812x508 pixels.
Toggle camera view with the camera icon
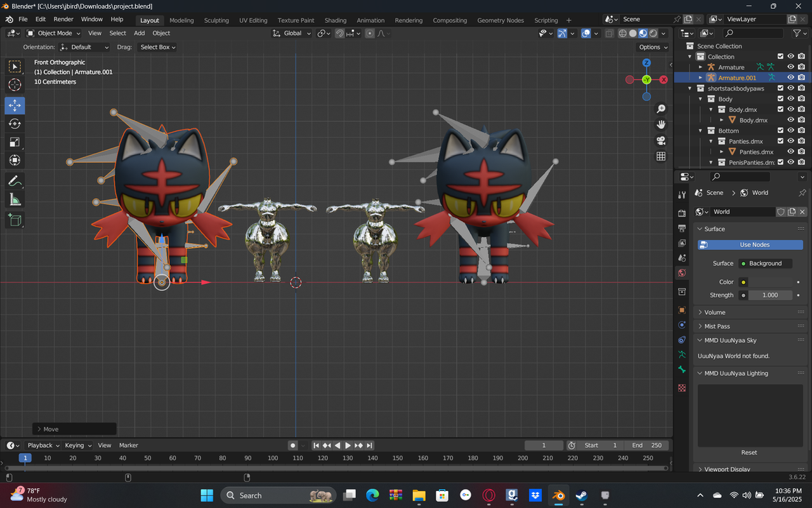pos(661,140)
